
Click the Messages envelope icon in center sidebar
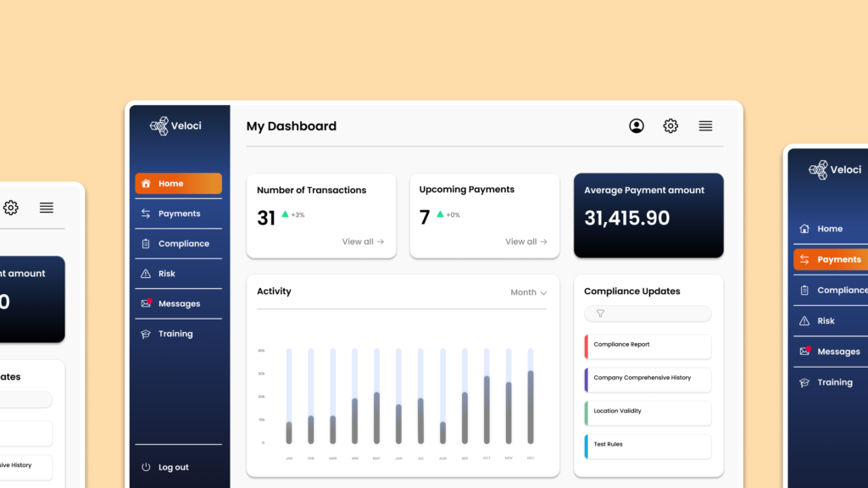tap(146, 303)
